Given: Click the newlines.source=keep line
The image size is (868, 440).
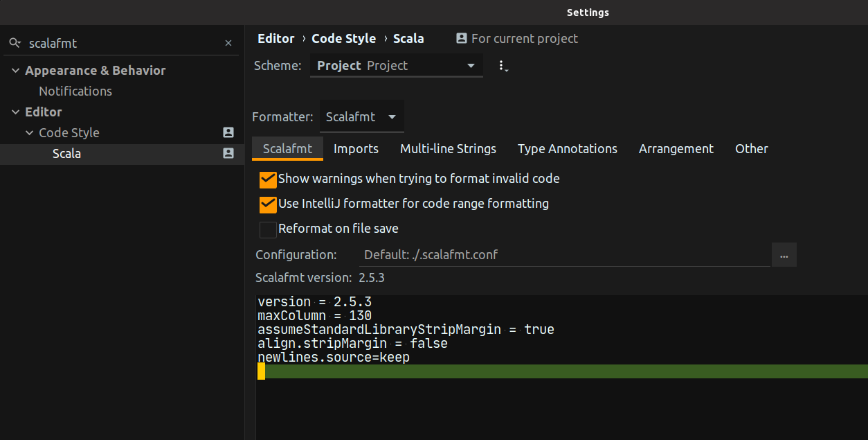Looking at the screenshot, I should [x=334, y=358].
